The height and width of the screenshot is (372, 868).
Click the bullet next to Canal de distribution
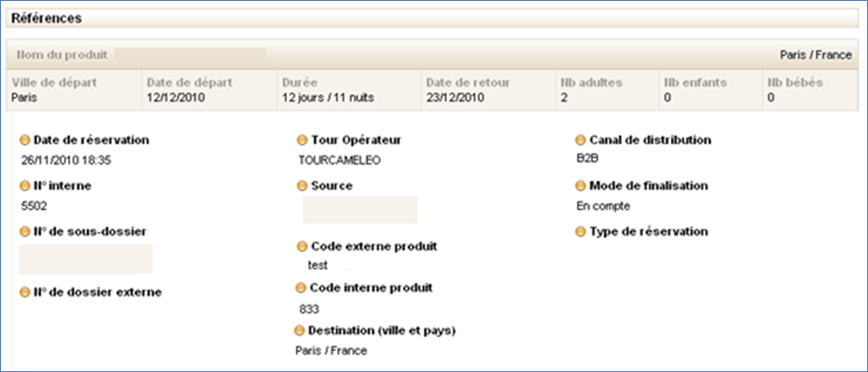pos(581,140)
